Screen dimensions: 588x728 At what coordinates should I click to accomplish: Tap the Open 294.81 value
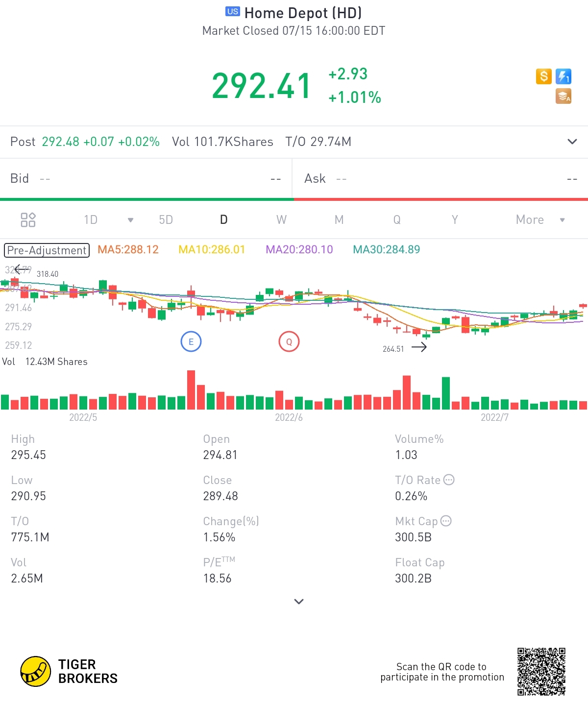point(220,455)
